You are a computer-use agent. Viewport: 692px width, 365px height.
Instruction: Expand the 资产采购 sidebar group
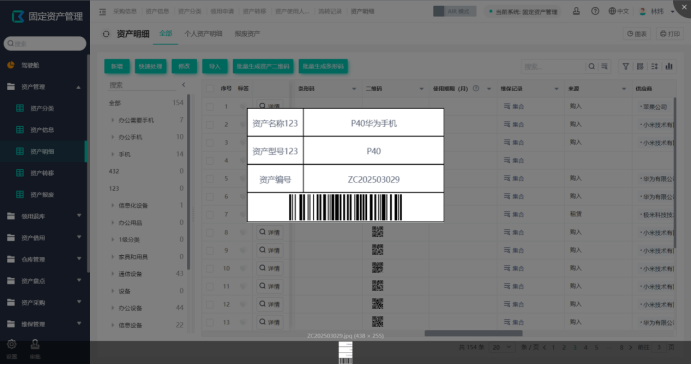[x=79, y=302]
